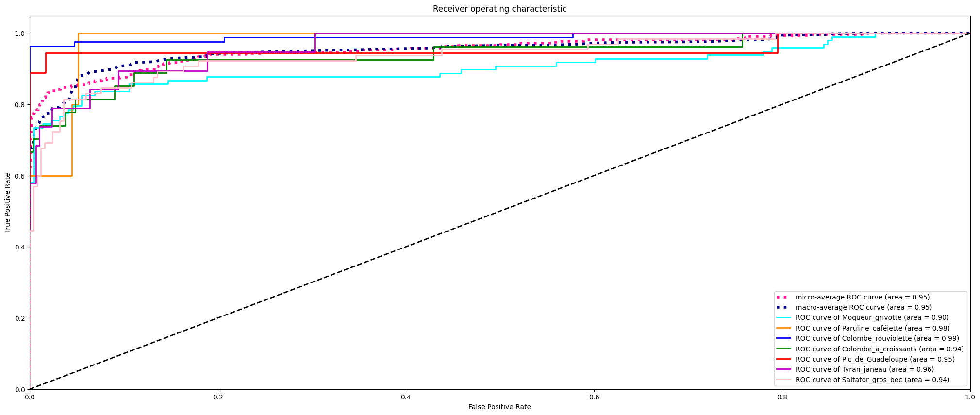Click the green Colombe_à_croissants legend line swatch
The image size is (980, 415).
[x=783, y=349]
